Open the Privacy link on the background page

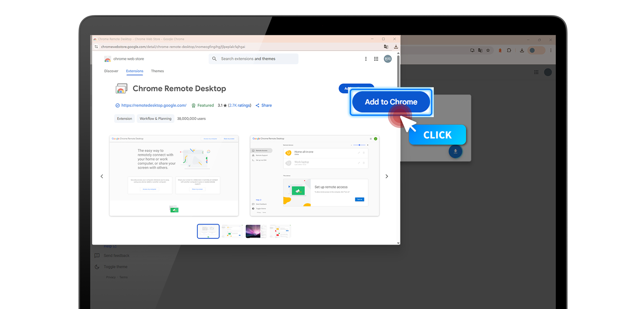[x=111, y=277]
